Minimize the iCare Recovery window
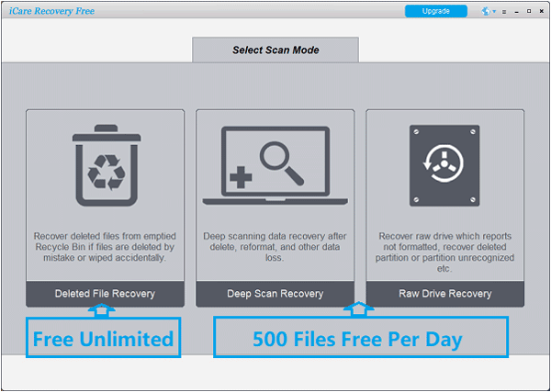The image size is (551, 392). pyautogui.click(x=517, y=11)
